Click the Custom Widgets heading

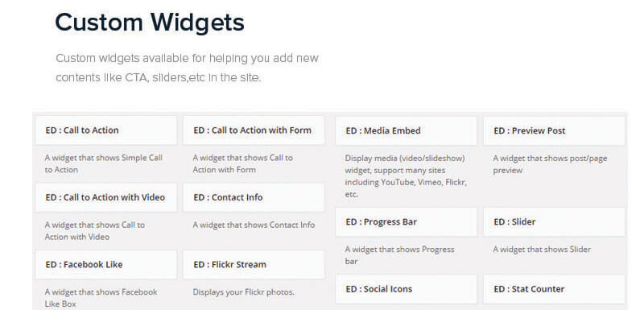click(x=150, y=23)
